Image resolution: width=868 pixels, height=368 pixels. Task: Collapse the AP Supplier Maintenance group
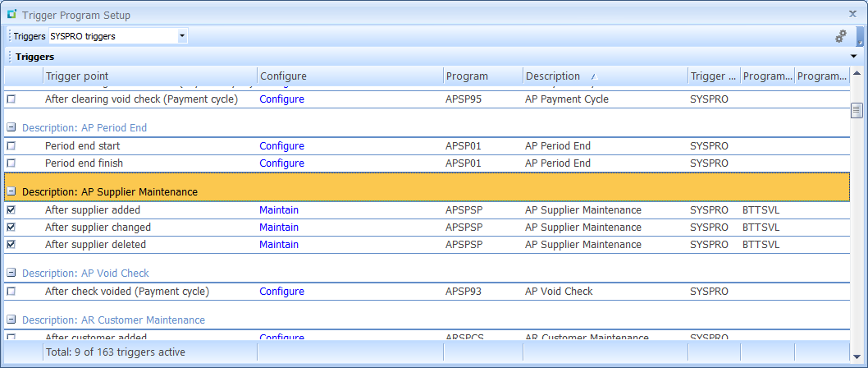11,192
